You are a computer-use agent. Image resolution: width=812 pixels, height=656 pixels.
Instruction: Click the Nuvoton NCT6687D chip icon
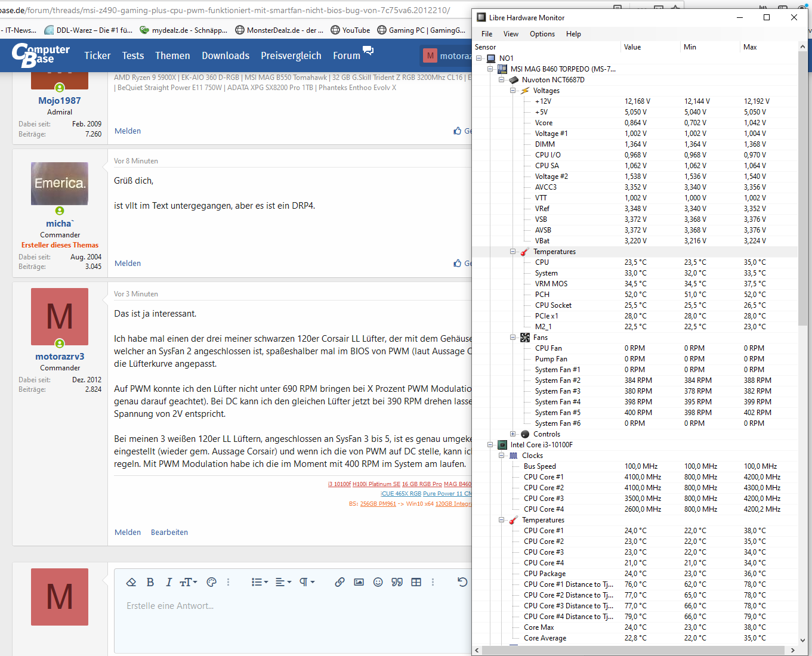514,80
